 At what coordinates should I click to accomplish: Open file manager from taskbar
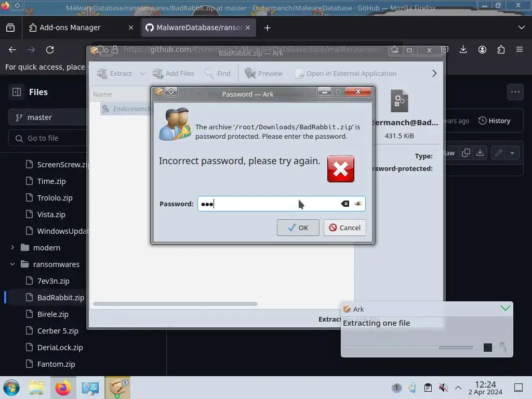[x=36, y=388]
